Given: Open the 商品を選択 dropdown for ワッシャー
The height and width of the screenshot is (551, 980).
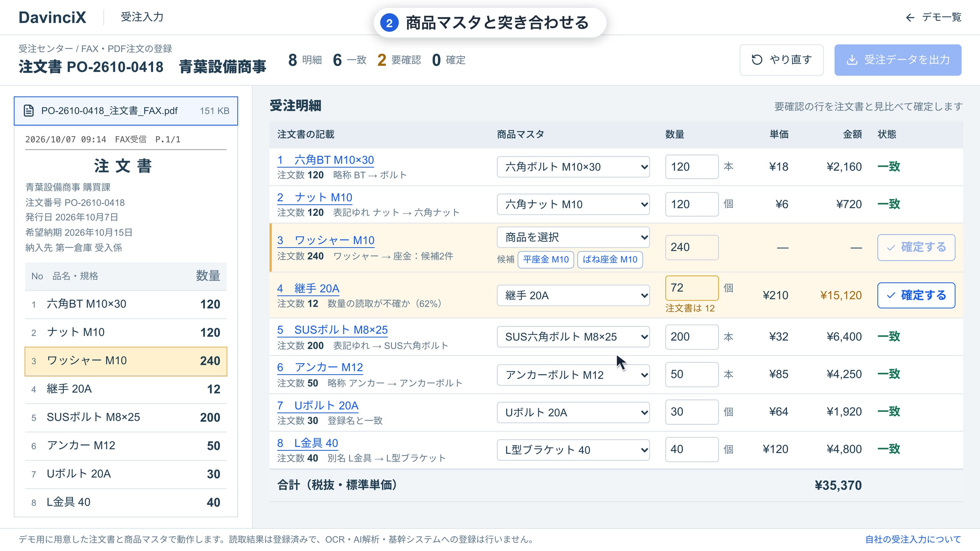Looking at the screenshot, I should pos(573,237).
